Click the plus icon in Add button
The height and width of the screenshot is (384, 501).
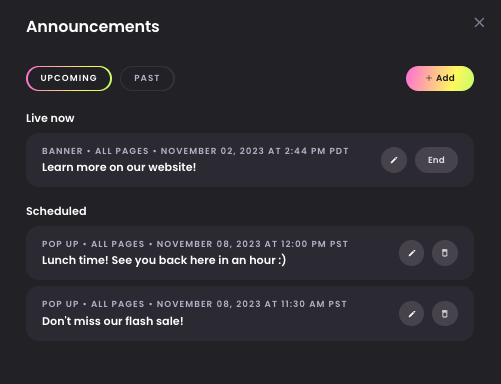tap(429, 78)
